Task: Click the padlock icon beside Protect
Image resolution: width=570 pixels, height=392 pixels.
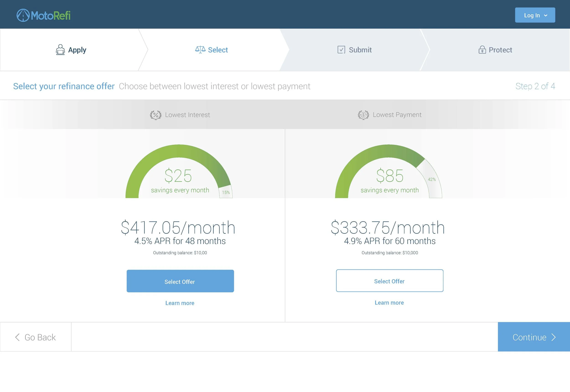Action: tap(482, 50)
